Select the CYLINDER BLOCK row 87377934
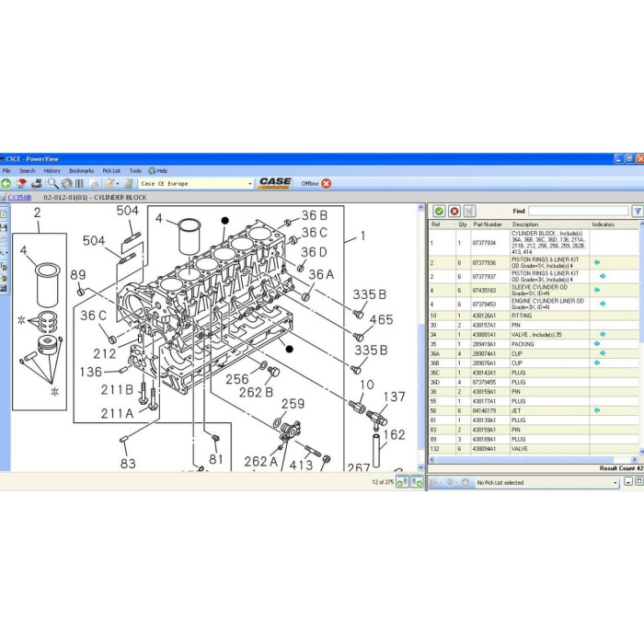Screen dimensions: 644x644 [x=534, y=243]
